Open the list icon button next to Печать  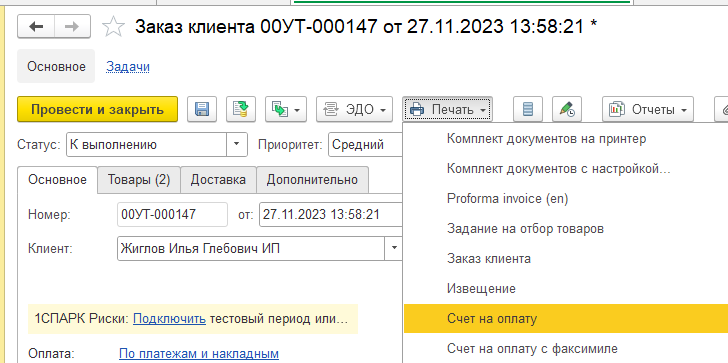(527, 110)
